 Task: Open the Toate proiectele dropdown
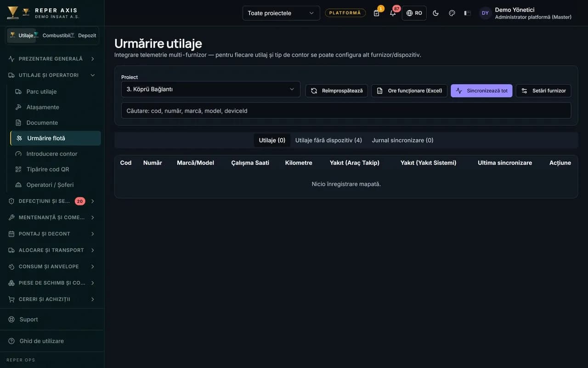pos(281,13)
